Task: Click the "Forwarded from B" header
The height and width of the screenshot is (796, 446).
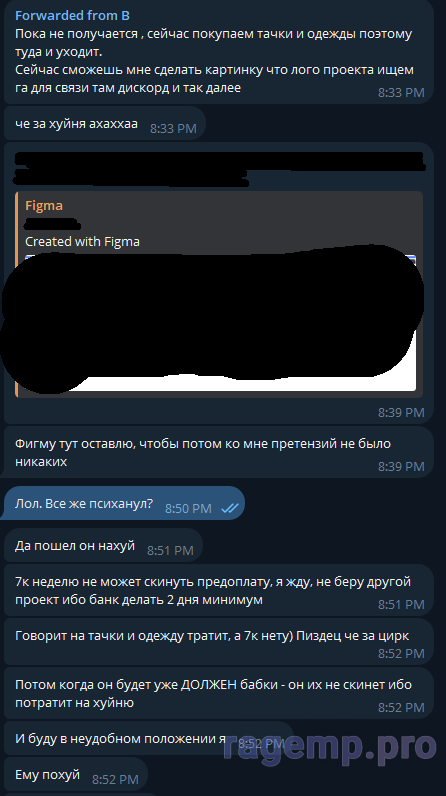Action: click(x=72, y=16)
